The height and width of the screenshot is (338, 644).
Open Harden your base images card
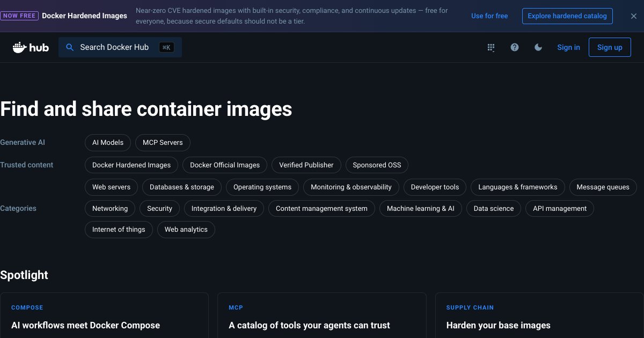(x=499, y=325)
